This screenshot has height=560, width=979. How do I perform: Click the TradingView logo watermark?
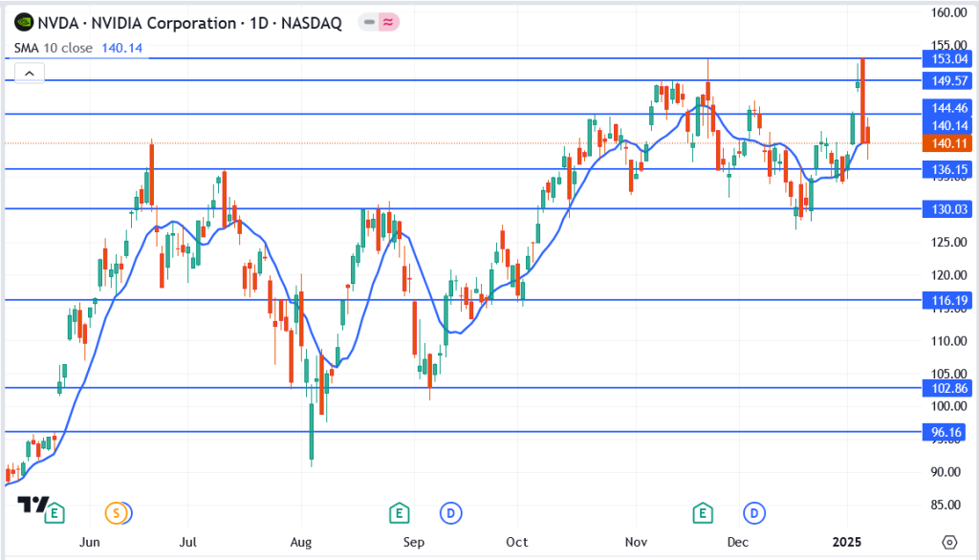(x=35, y=506)
